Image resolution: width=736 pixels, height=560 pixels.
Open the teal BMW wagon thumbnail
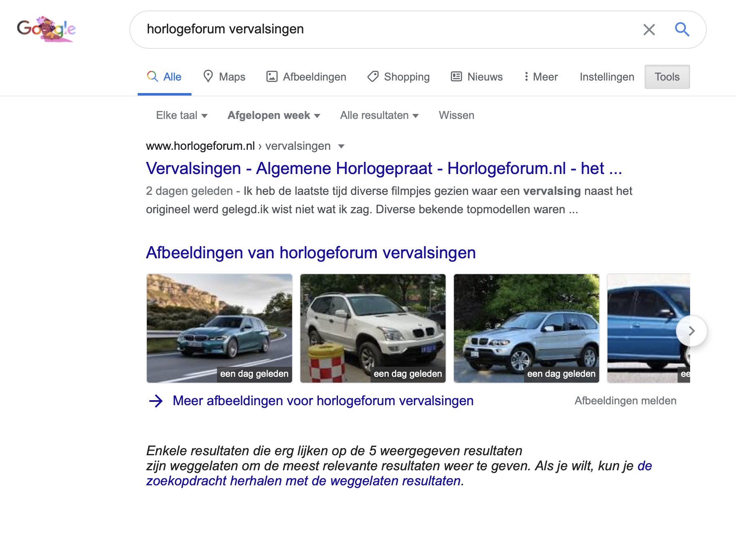pos(219,328)
